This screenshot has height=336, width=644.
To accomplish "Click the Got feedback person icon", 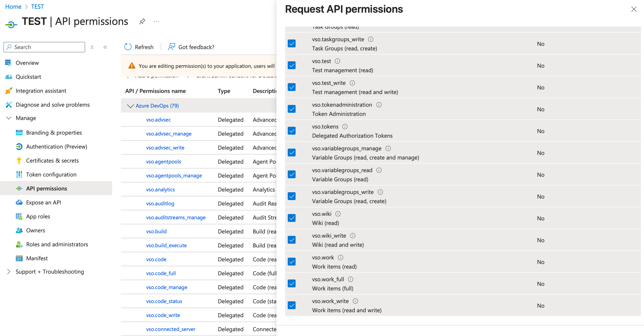I will [x=172, y=47].
